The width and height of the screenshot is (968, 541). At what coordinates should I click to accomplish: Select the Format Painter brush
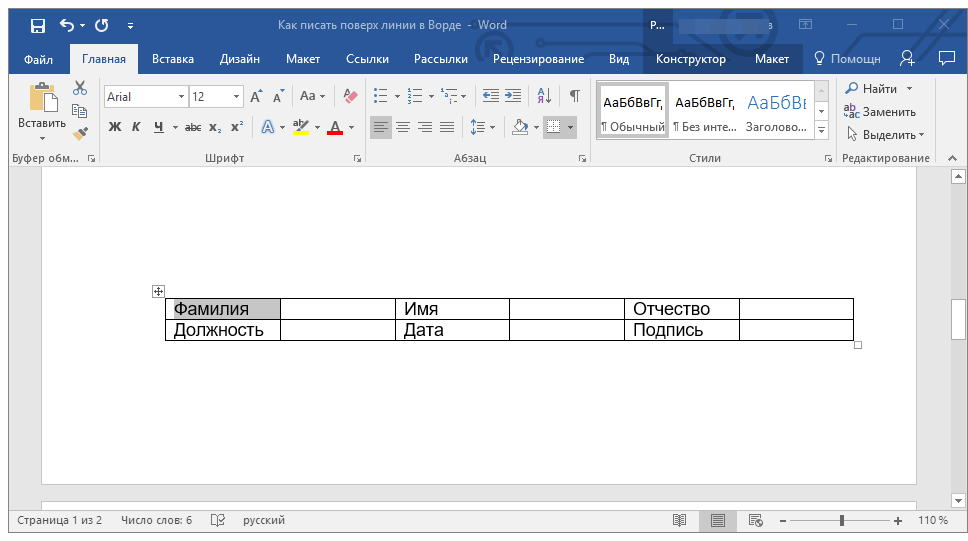click(80, 131)
